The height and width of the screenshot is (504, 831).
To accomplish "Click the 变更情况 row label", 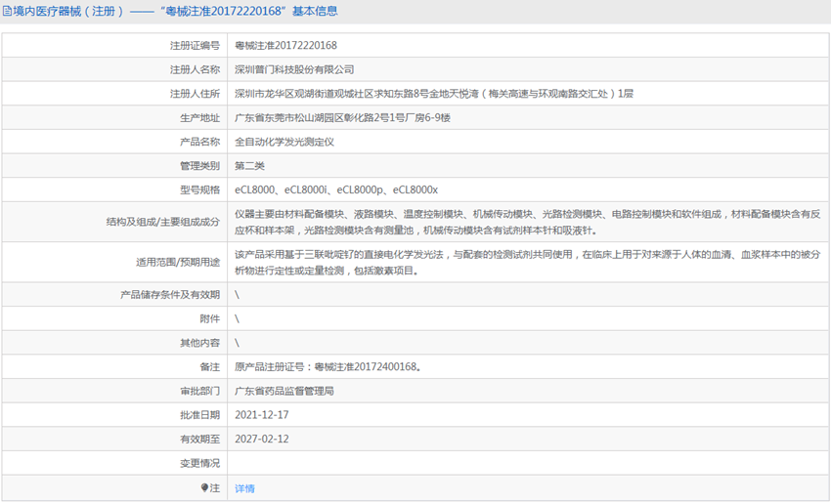I will pos(199,463).
